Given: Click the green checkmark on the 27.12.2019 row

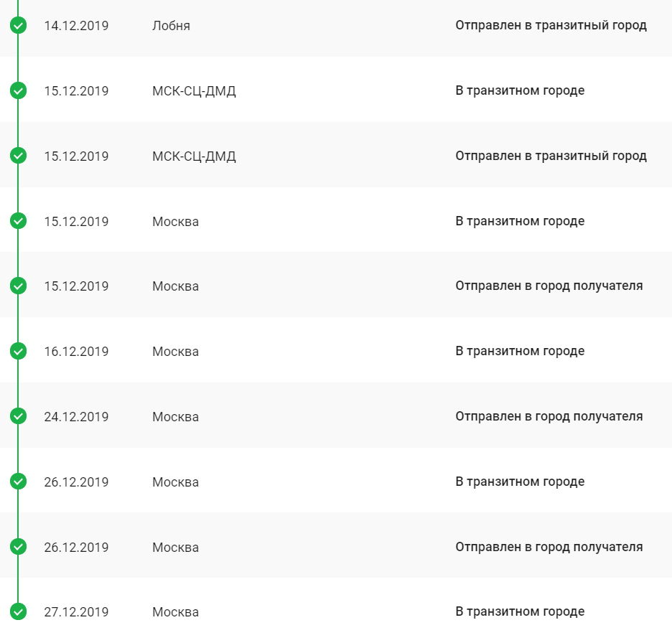Looking at the screenshot, I should click(19, 612).
